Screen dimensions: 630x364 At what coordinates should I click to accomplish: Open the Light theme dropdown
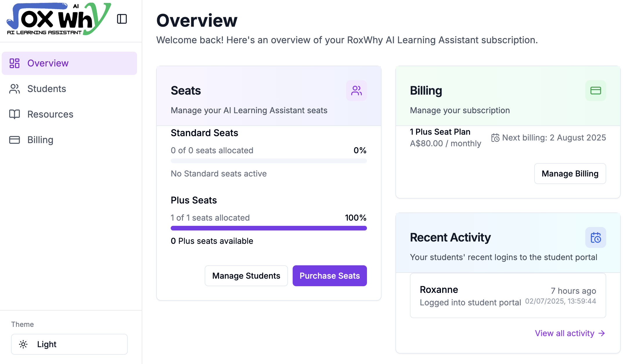point(69,344)
